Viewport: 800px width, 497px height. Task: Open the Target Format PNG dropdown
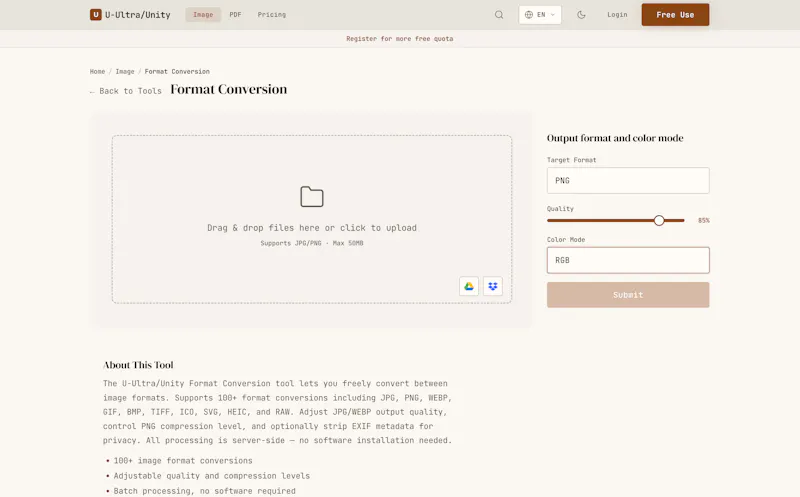tap(628, 181)
